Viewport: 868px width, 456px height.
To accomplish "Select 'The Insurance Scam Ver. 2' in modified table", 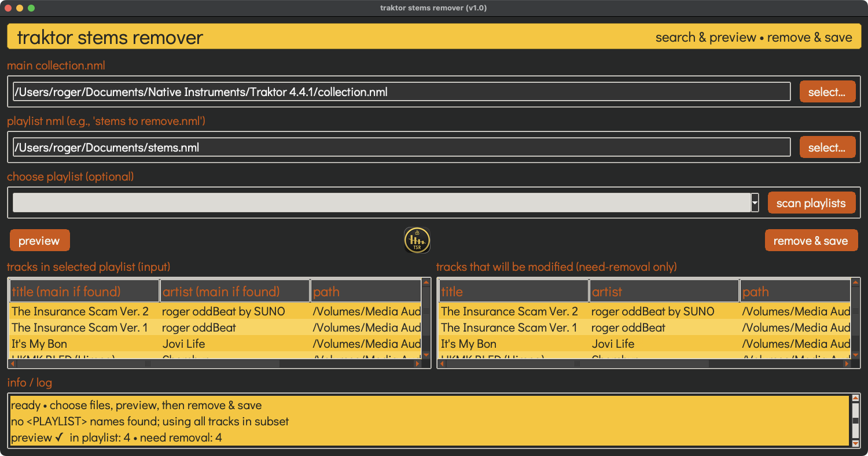I will click(x=509, y=311).
